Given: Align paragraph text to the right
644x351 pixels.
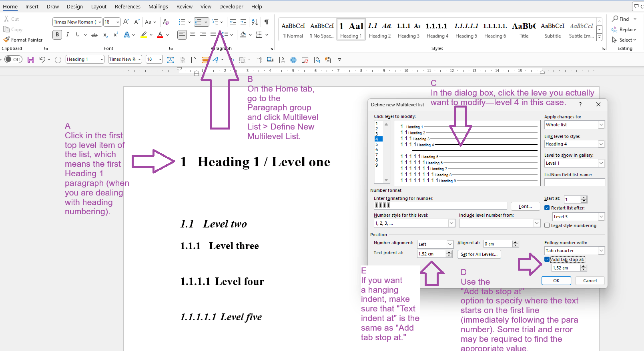Looking at the screenshot, I should click(203, 35).
